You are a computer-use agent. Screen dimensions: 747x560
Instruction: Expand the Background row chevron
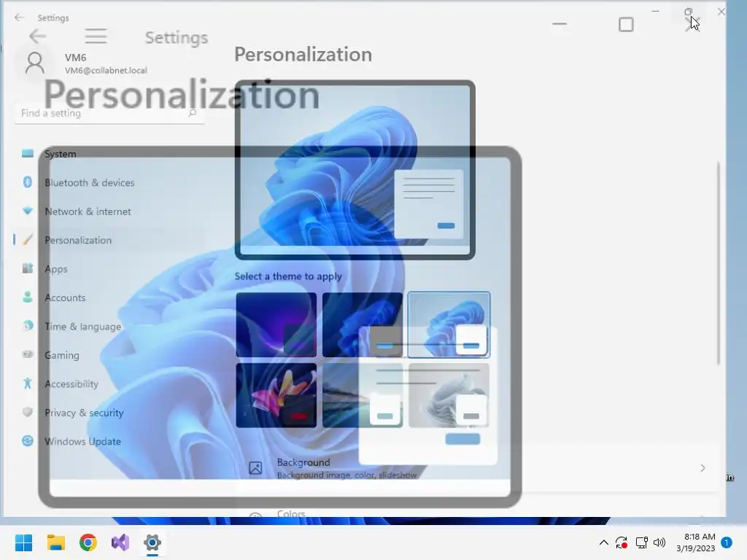[703, 468]
